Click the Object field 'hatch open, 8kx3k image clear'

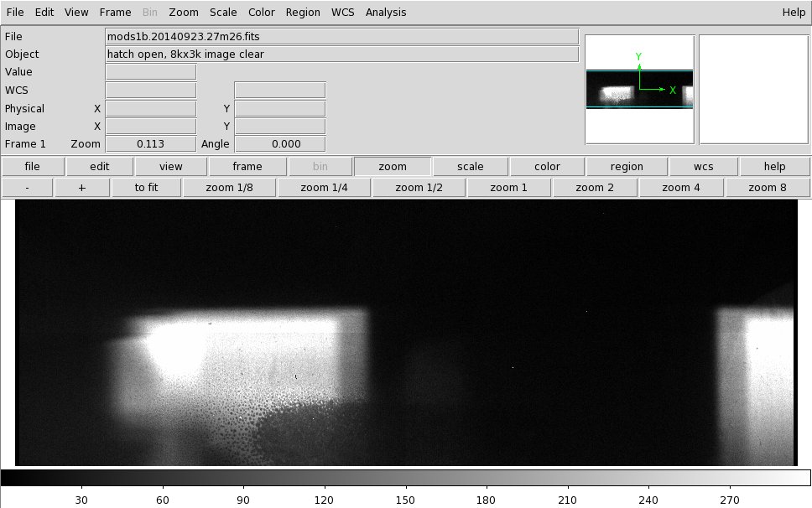(x=341, y=54)
